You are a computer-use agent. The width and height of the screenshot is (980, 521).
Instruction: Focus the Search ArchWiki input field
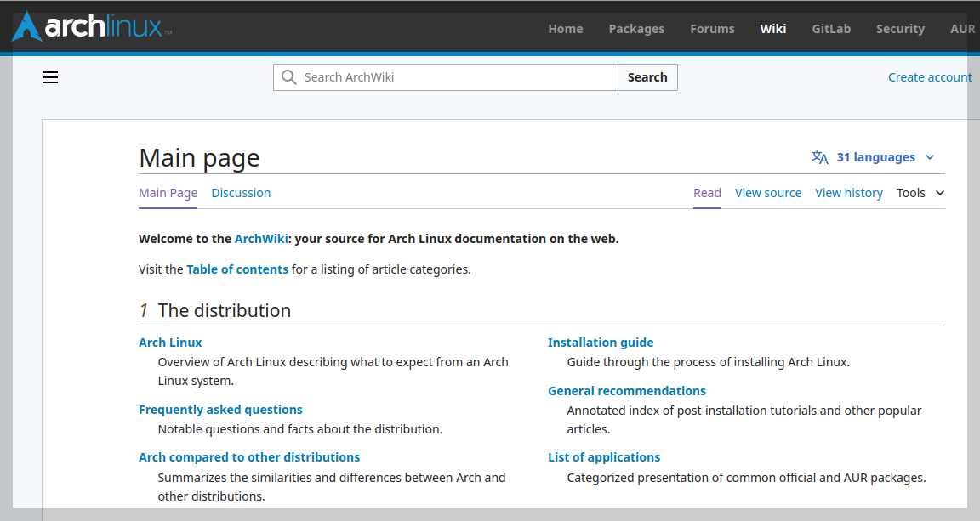click(x=446, y=77)
